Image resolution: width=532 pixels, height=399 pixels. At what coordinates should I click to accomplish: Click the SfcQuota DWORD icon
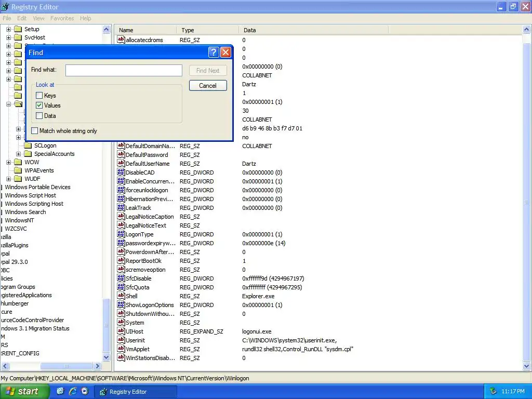pyautogui.click(x=121, y=287)
